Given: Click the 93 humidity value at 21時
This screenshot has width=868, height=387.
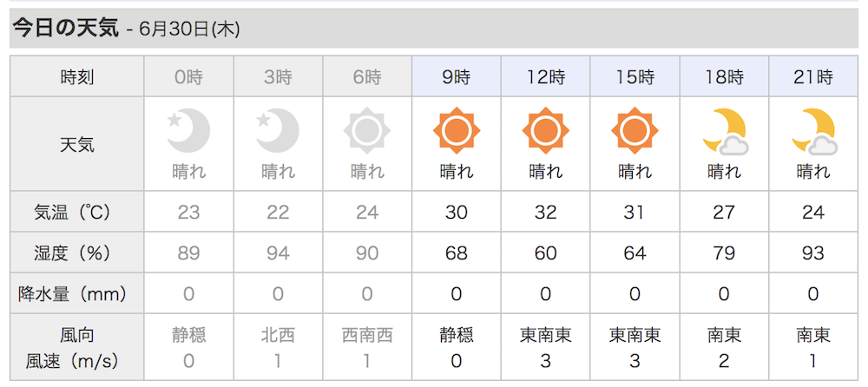Looking at the screenshot, I should (813, 253).
